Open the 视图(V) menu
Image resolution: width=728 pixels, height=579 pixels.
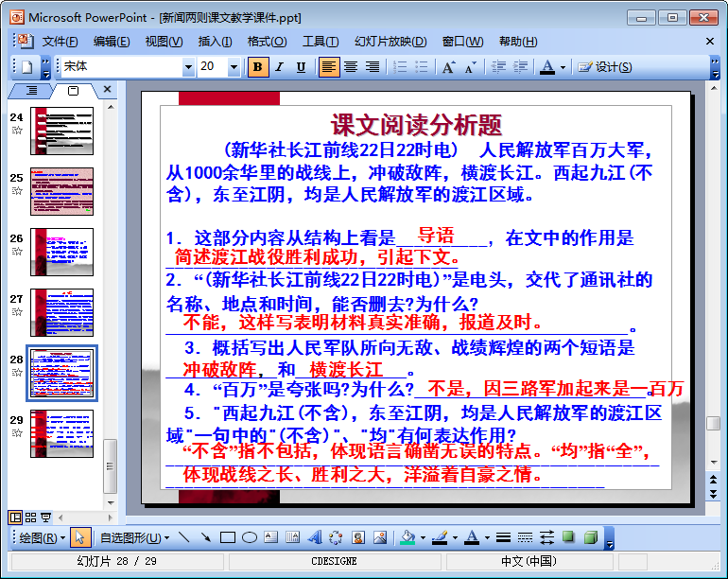point(164,42)
